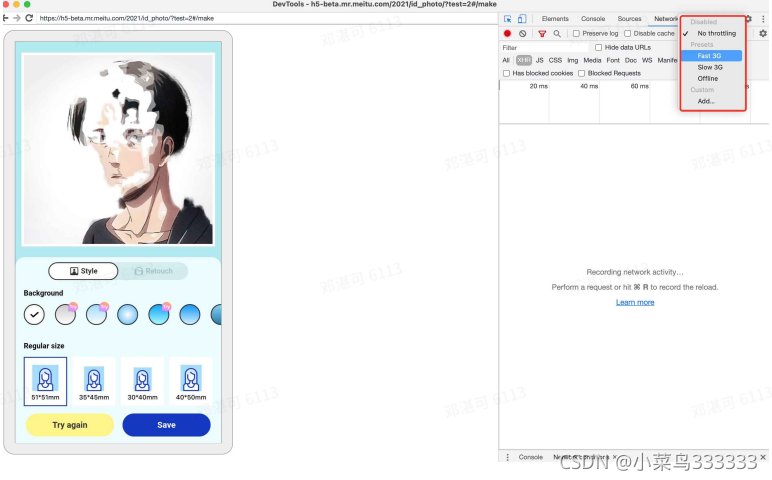Open the Elements tab
The width and height of the screenshot is (772, 480).
[555, 19]
